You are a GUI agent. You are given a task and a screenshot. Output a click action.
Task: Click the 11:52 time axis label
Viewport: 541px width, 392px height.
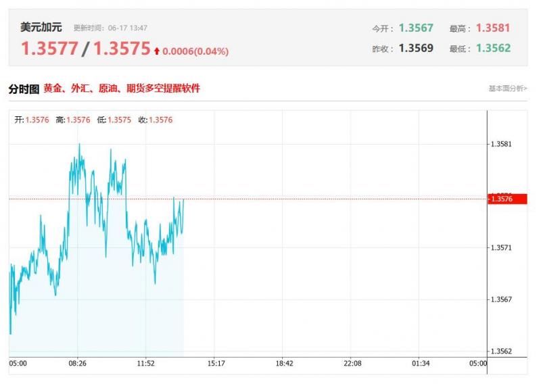tap(145, 364)
